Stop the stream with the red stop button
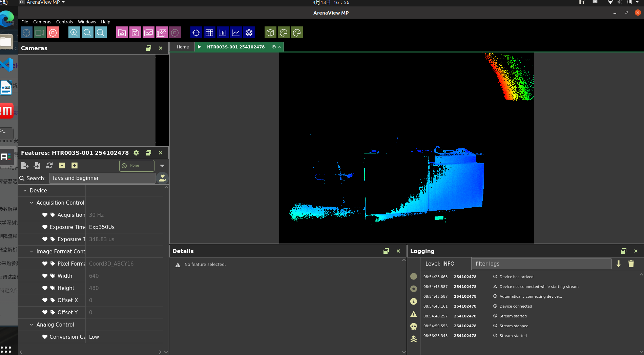This screenshot has width=644, height=355. coord(53,33)
